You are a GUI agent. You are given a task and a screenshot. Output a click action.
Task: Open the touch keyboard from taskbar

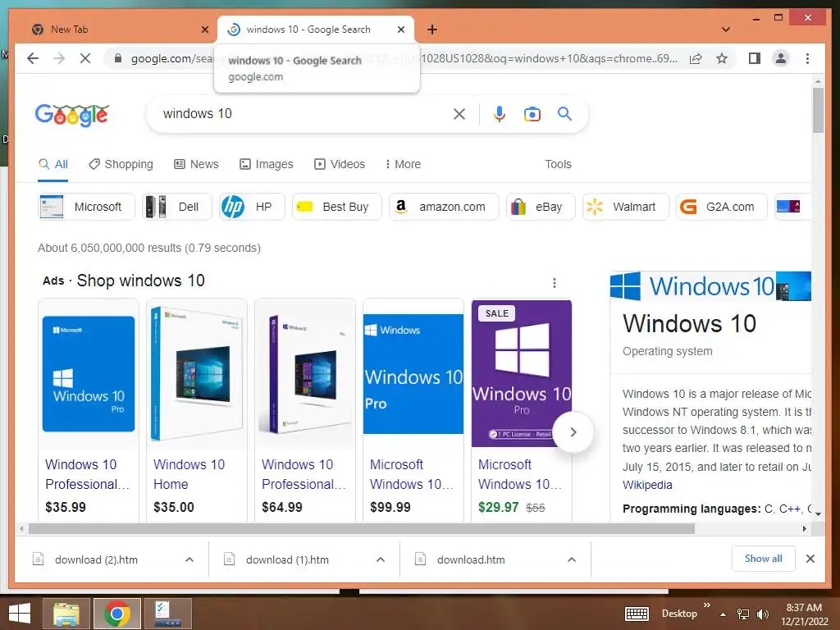tap(637, 614)
